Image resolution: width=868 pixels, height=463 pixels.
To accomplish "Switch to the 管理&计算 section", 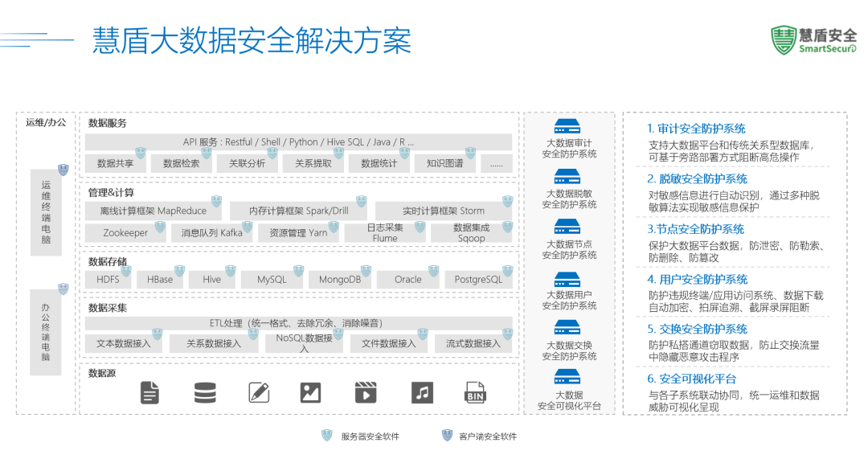I will pyautogui.click(x=104, y=193).
